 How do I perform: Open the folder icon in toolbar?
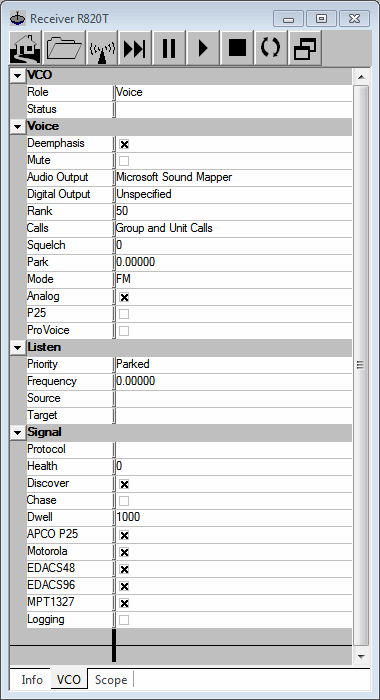64,48
